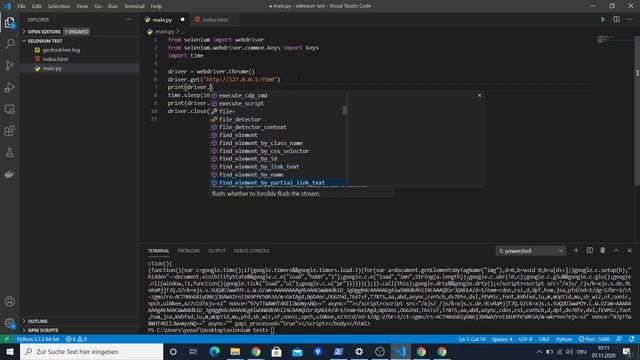Viewport: 640px width, 360px height.
Task: Open the Run and Debug view
Action: pos(9,87)
